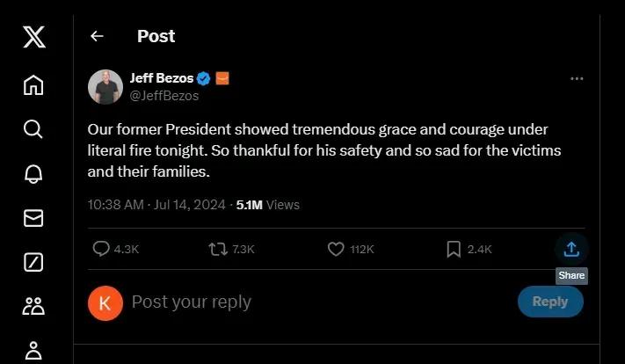Open Grok slash icon in sidebar
The height and width of the screenshot is (364, 625).
33,262
